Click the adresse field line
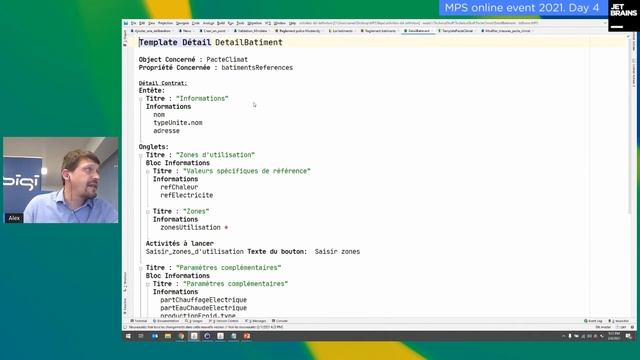This screenshot has height=360, width=640. pos(166,131)
